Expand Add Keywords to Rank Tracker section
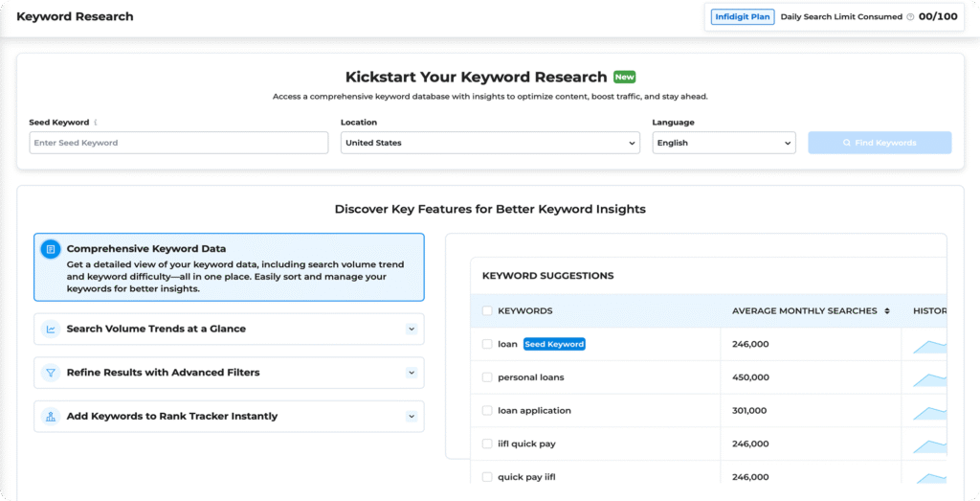 tap(412, 417)
